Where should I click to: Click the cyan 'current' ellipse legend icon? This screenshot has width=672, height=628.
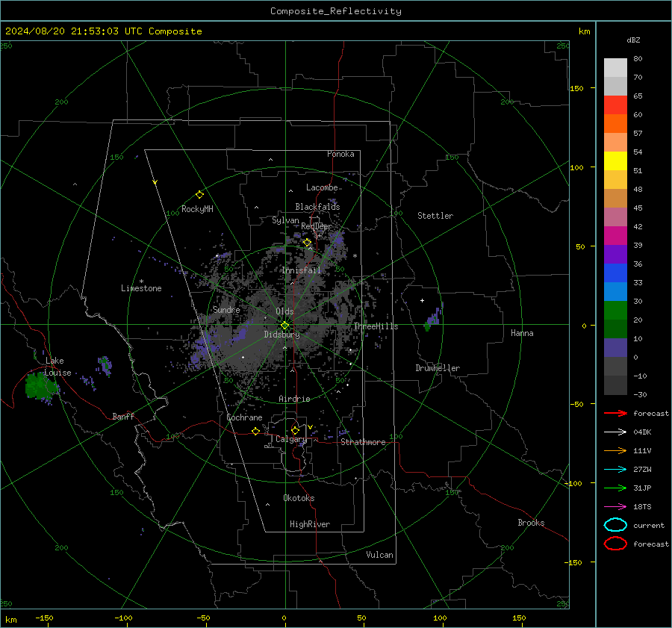pos(615,525)
